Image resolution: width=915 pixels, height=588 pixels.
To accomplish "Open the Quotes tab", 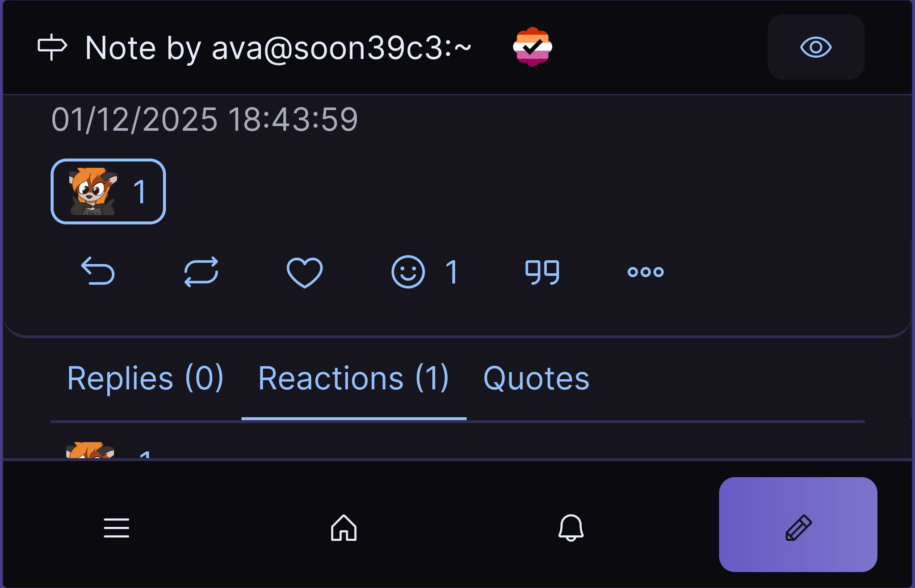I will click(536, 378).
